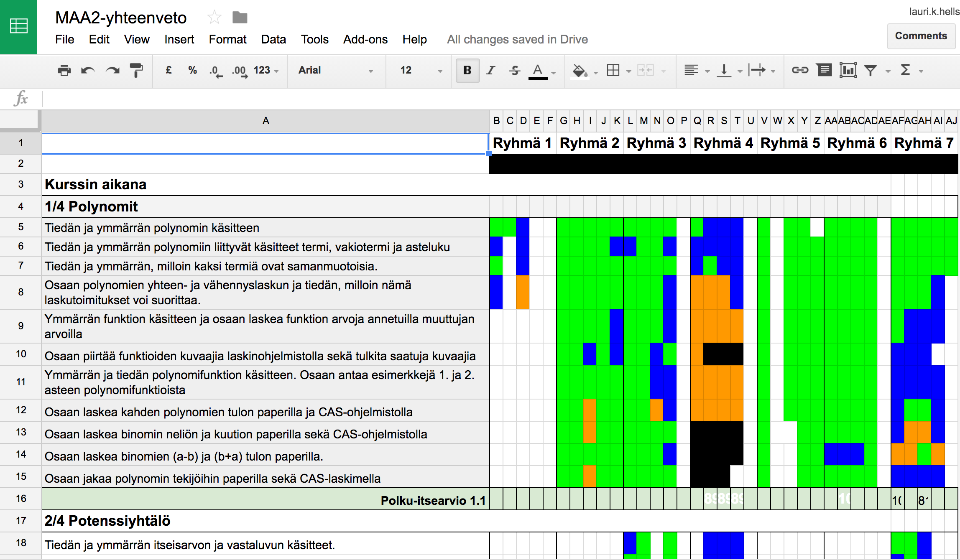Image resolution: width=960 pixels, height=560 pixels.
Task: Insert a chart using toolbar icon
Action: point(848,70)
